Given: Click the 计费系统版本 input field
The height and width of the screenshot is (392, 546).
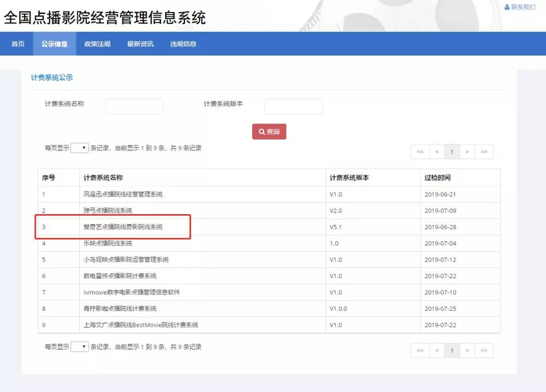Looking at the screenshot, I should click(293, 107).
